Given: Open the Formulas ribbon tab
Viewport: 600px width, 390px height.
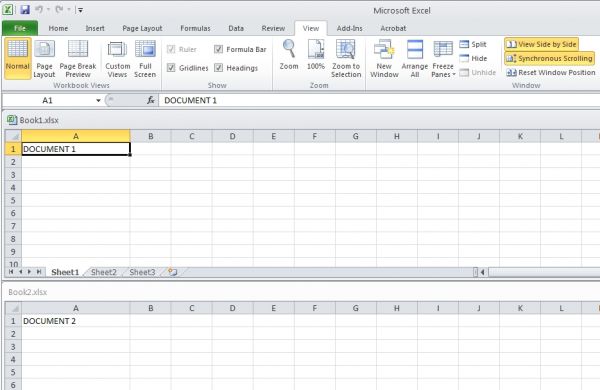Looking at the screenshot, I should (195, 28).
